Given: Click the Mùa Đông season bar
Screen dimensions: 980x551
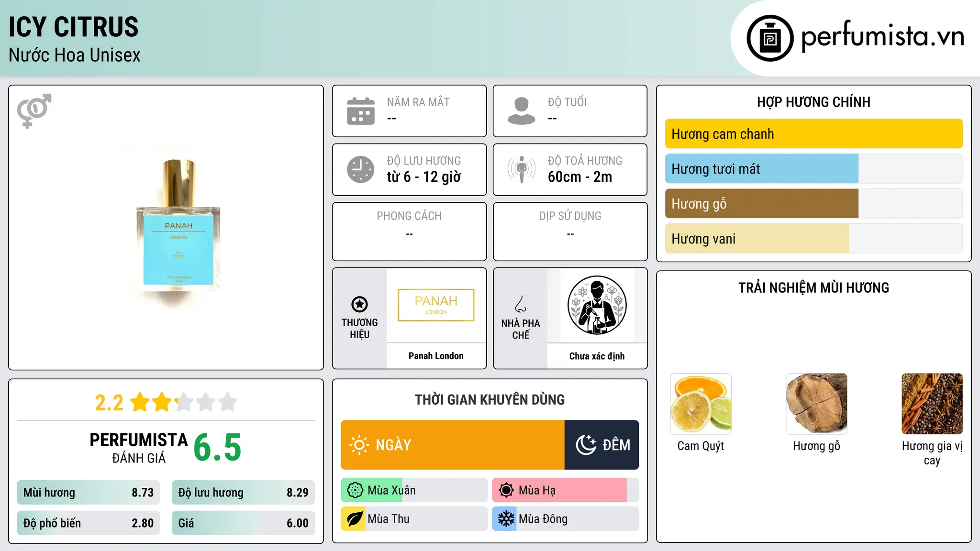Looking at the screenshot, I should click(566, 519).
